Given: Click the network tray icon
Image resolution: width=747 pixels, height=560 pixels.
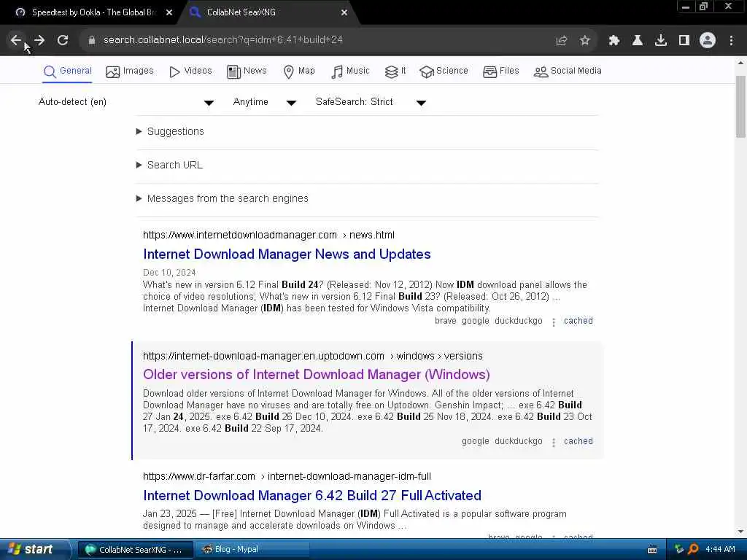Looking at the screenshot, I should (x=679, y=550).
